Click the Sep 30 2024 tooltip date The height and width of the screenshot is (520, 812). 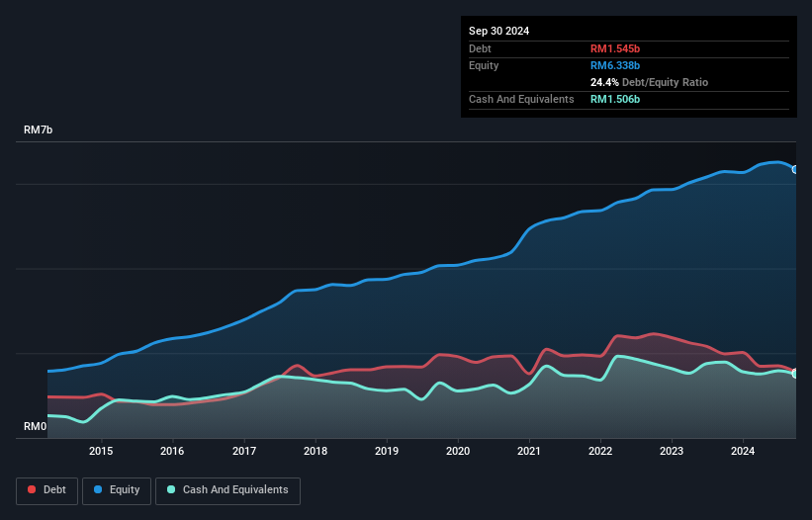[498, 31]
